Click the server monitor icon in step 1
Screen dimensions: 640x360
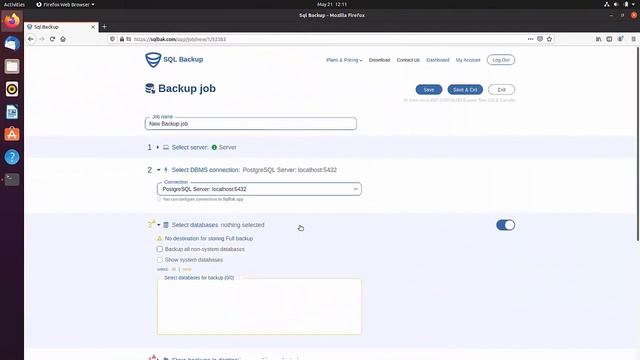coord(166,147)
